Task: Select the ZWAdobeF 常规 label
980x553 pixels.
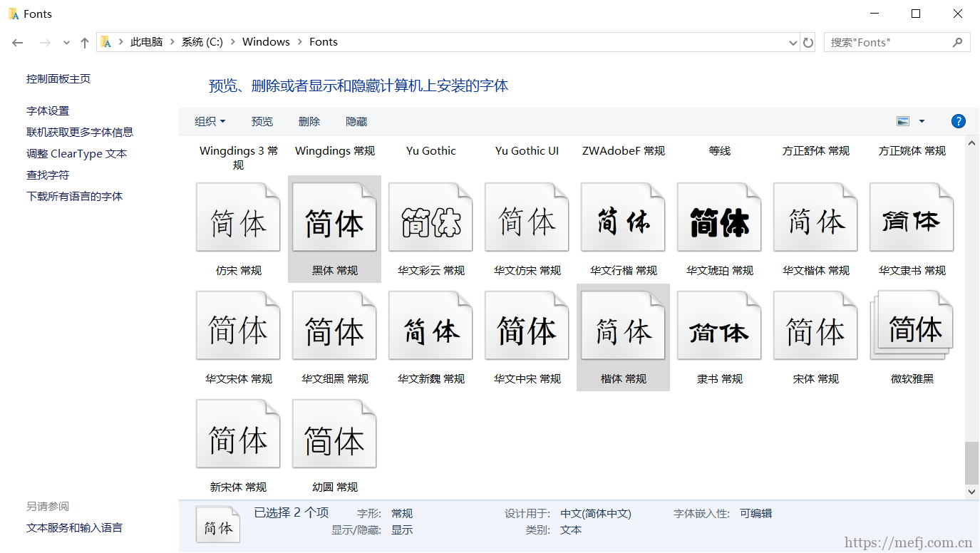Action: (624, 151)
